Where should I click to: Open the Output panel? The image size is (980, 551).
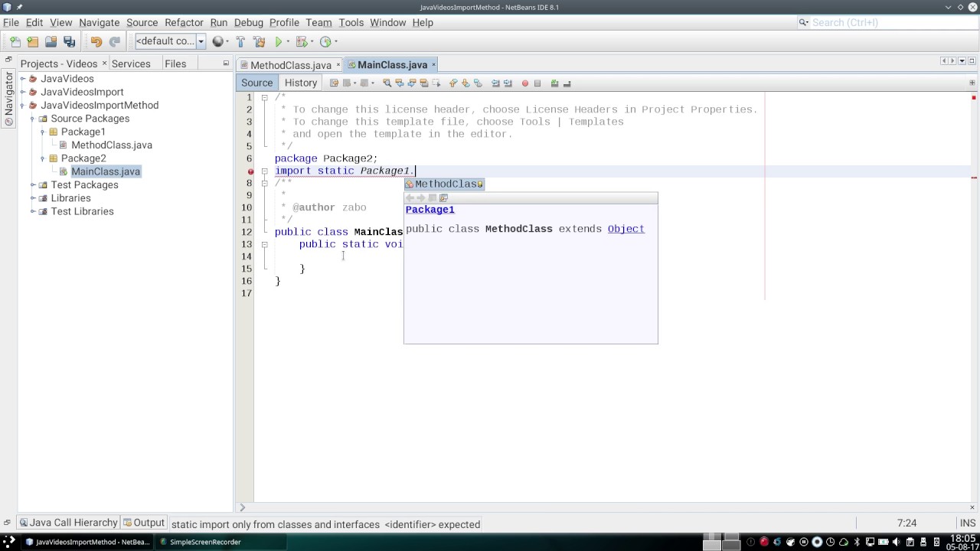pos(144,523)
